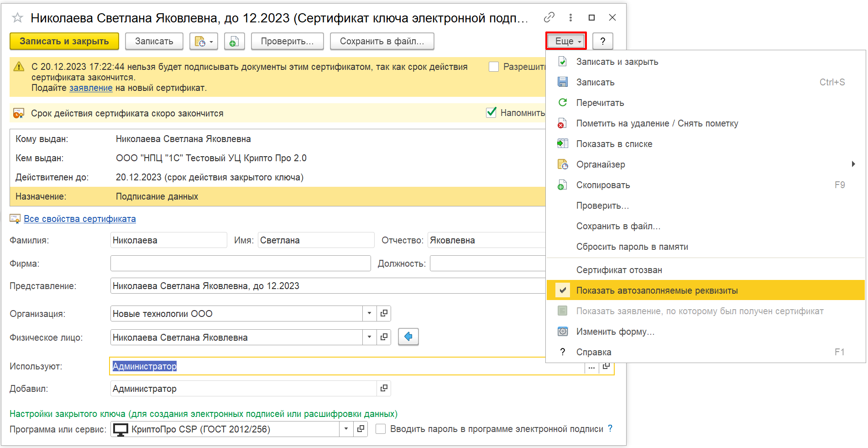
Task: Open the Еще dropdown button
Action: 566,41
